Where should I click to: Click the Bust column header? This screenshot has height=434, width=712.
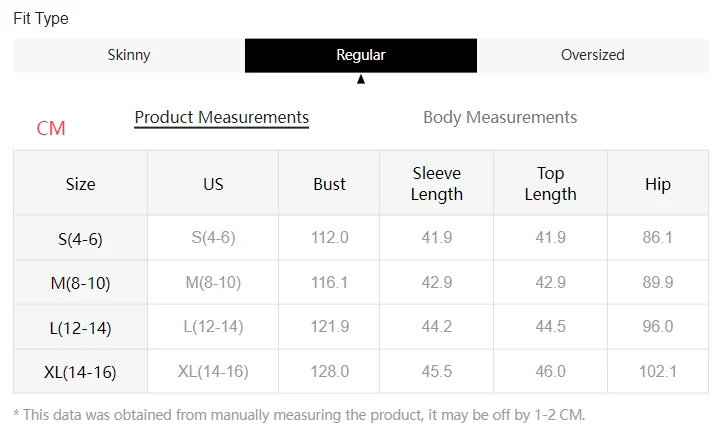(x=329, y=184)
